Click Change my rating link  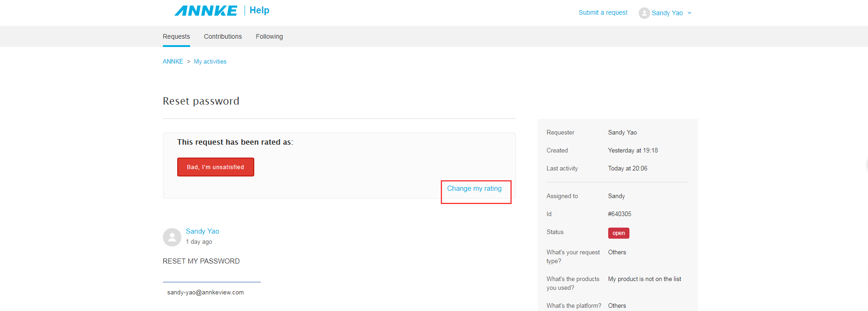474,188
